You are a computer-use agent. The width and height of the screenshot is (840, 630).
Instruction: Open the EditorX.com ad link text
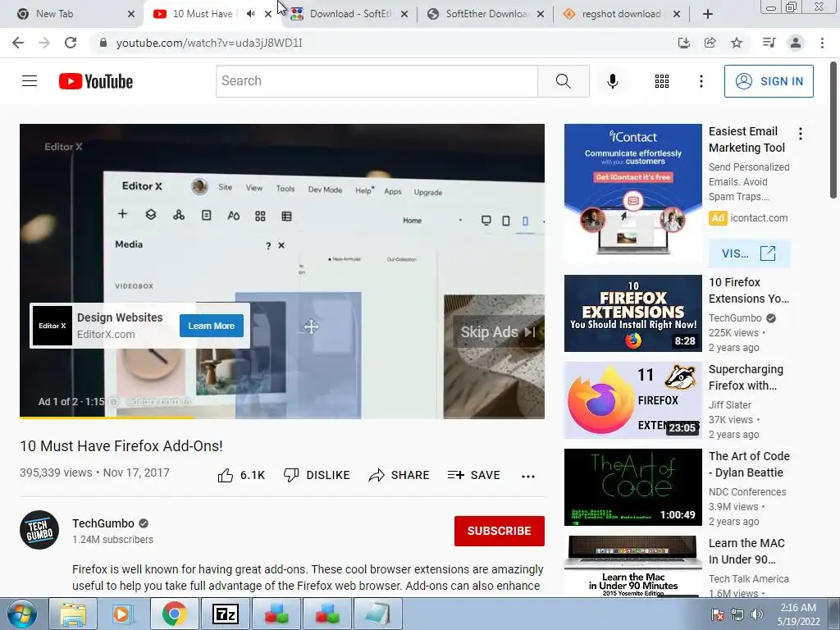[x=106, y=335]
